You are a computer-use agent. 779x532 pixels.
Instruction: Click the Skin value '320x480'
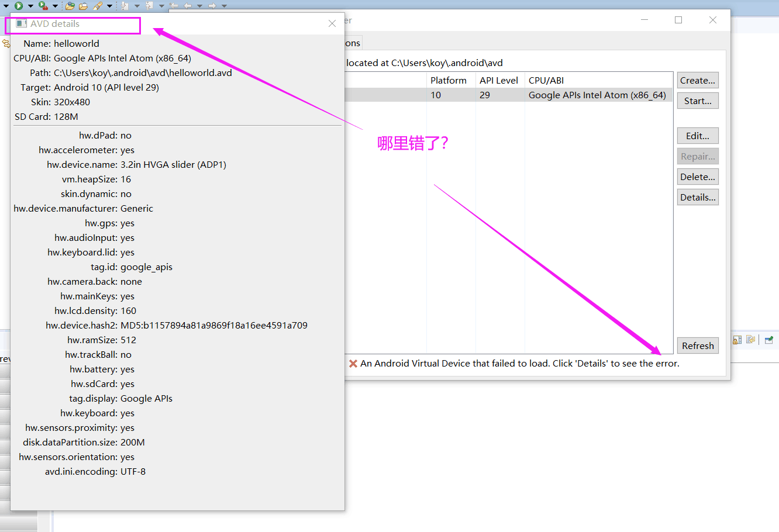pyautogui.click(x=72, y=102)
